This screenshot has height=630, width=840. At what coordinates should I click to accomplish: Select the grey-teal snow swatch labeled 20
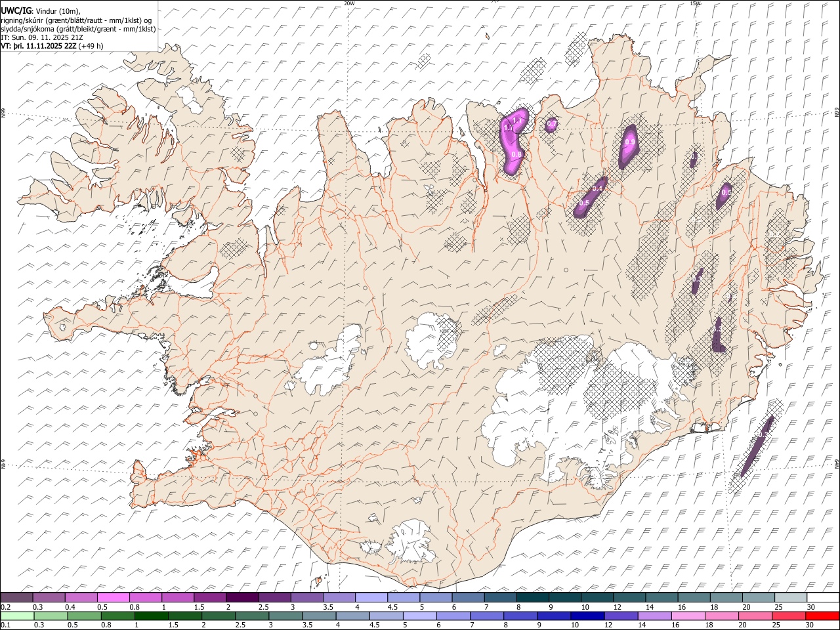point(759,598)
